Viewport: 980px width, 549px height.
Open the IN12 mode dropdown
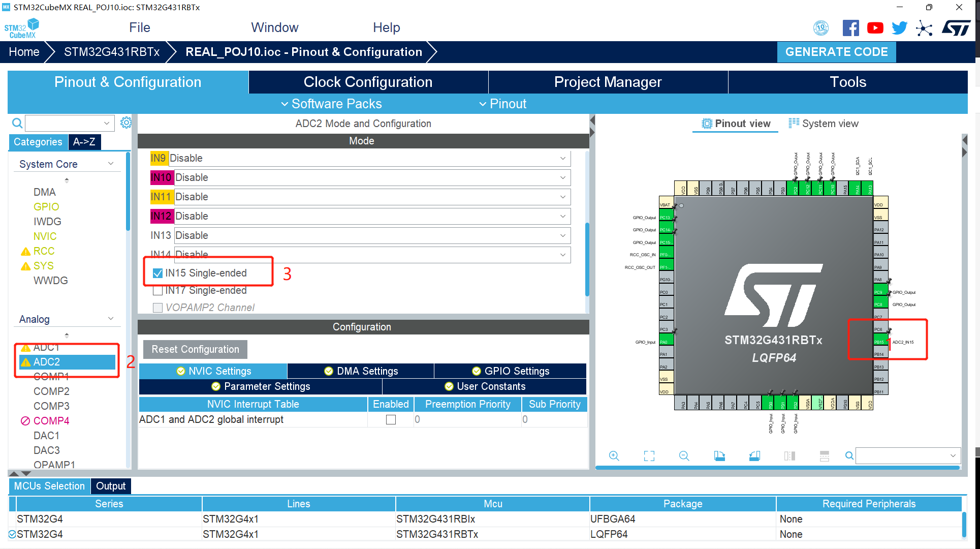point(372,216)
